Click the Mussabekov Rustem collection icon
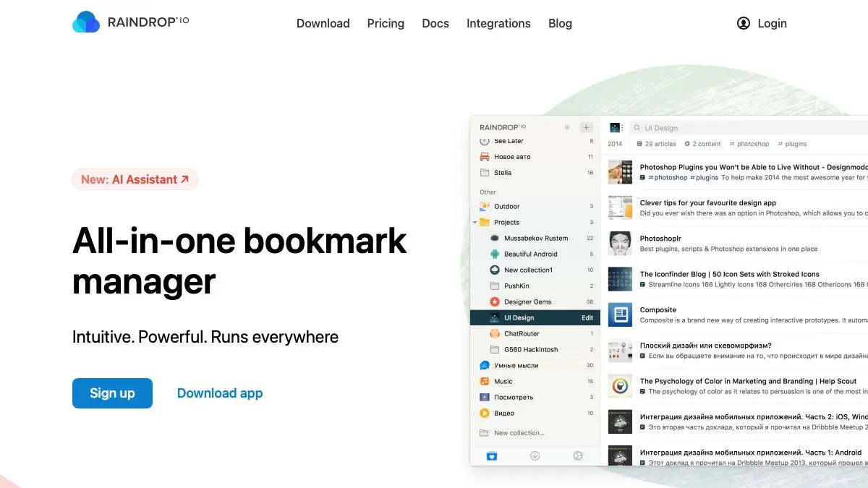Image resolution: width=868 pixels, height=488 pixels. 495,239
